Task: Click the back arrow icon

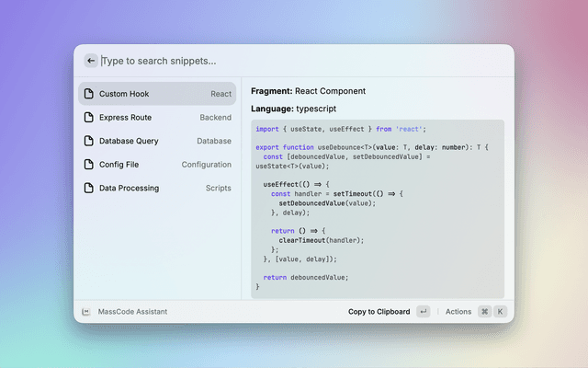Action: (90, 61)
